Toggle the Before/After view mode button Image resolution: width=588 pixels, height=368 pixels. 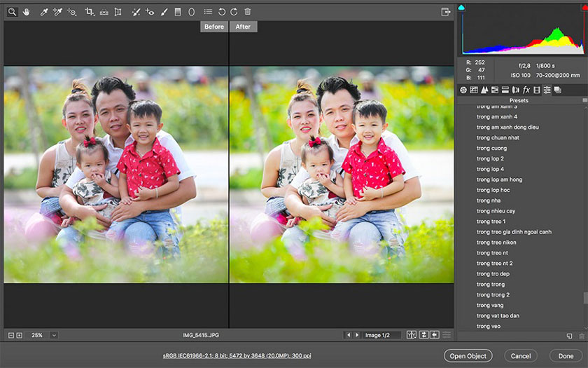tap(411, 335)
